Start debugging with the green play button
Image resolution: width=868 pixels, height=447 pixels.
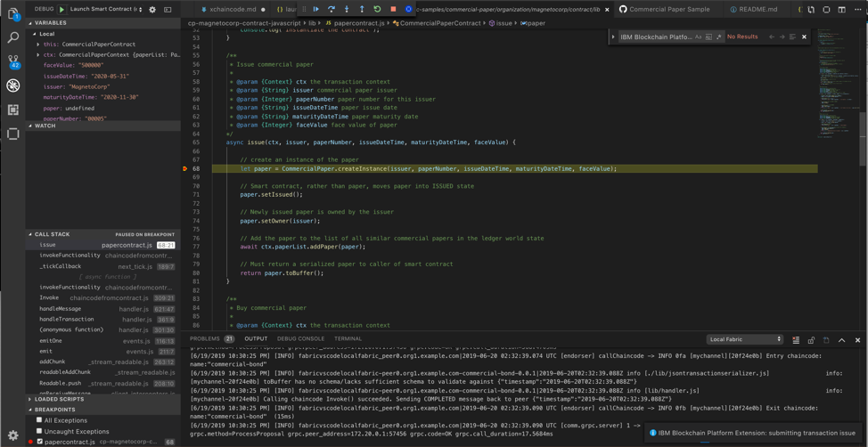pos(62,10)
